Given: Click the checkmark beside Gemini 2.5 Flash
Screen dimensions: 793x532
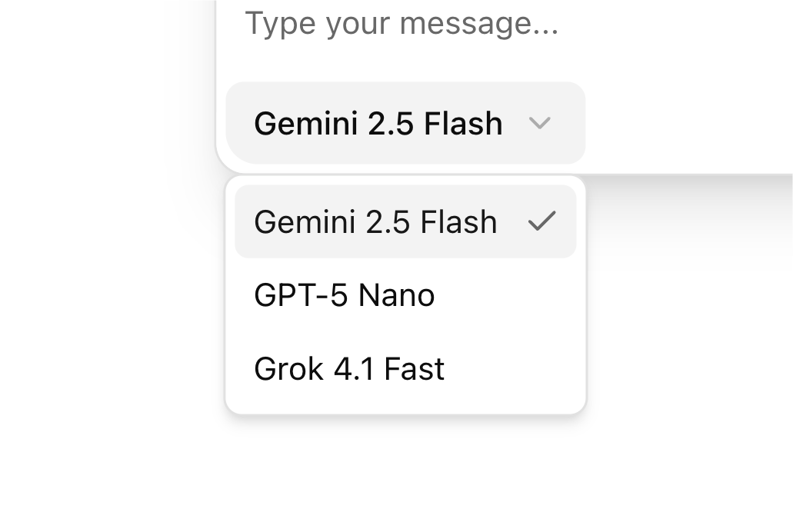Looking at the screenshot, I should pos(541,221).
